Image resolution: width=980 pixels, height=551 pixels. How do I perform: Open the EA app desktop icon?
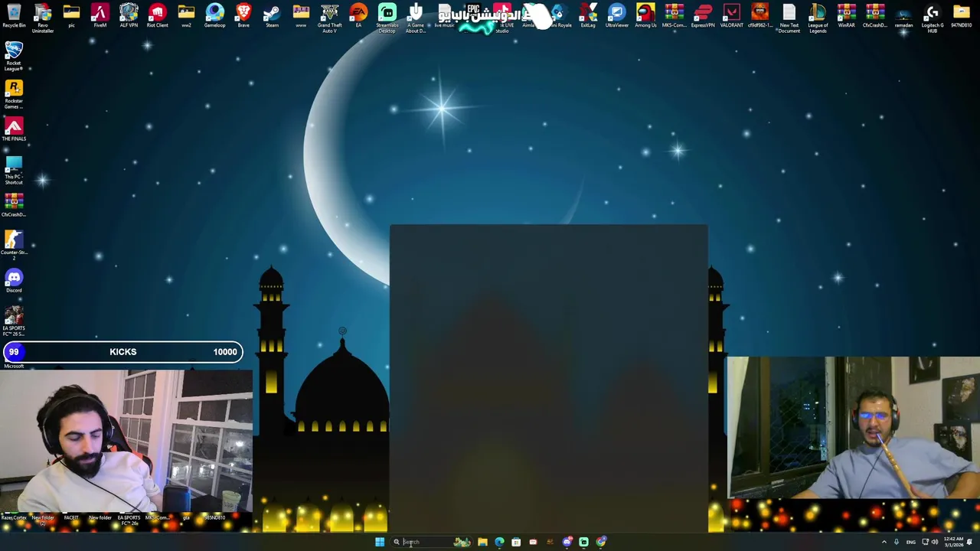(x=358, y=16)
